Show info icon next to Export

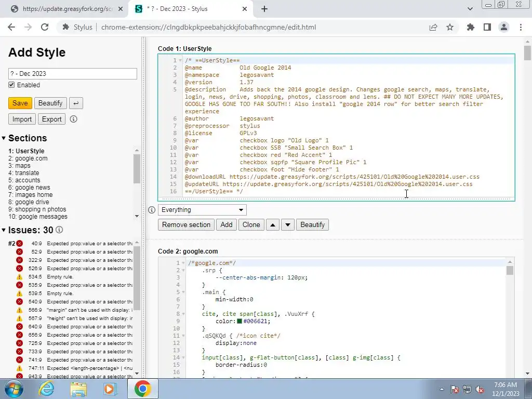73,119
